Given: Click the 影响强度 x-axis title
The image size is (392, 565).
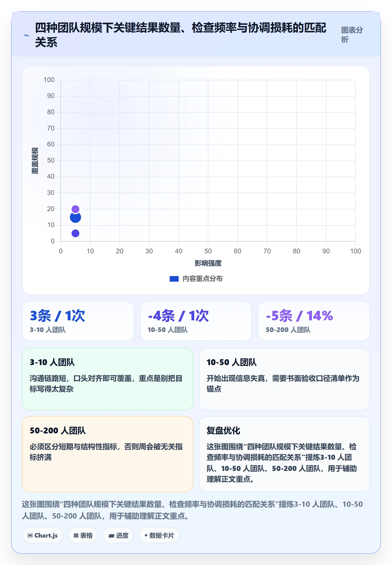Looking at the screenshot, I should click(x=208, y=263).
